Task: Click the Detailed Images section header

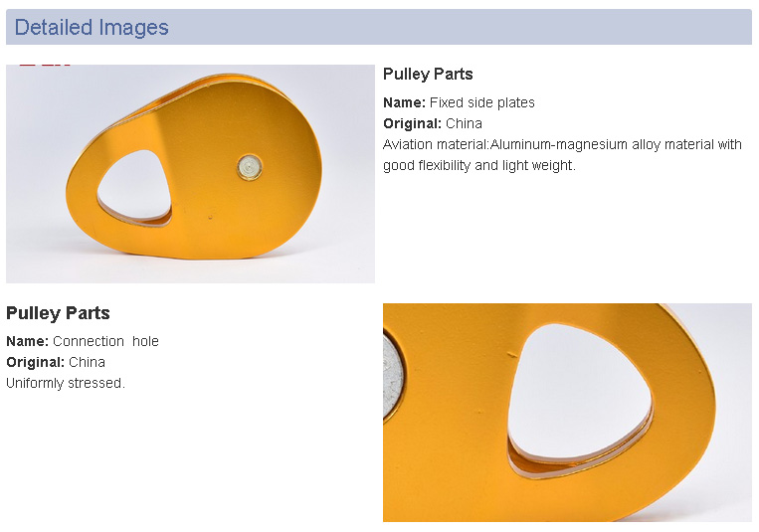Action: point(379,27)
